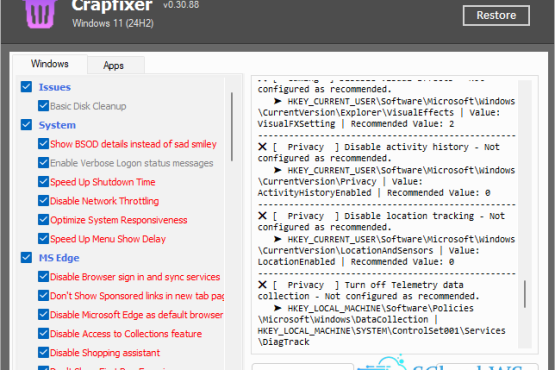Image resolution: width=555 pixels, height=370 pixels.
Task: Click the log panel vertical scrollbar thumb
Action: click(525, 294)
